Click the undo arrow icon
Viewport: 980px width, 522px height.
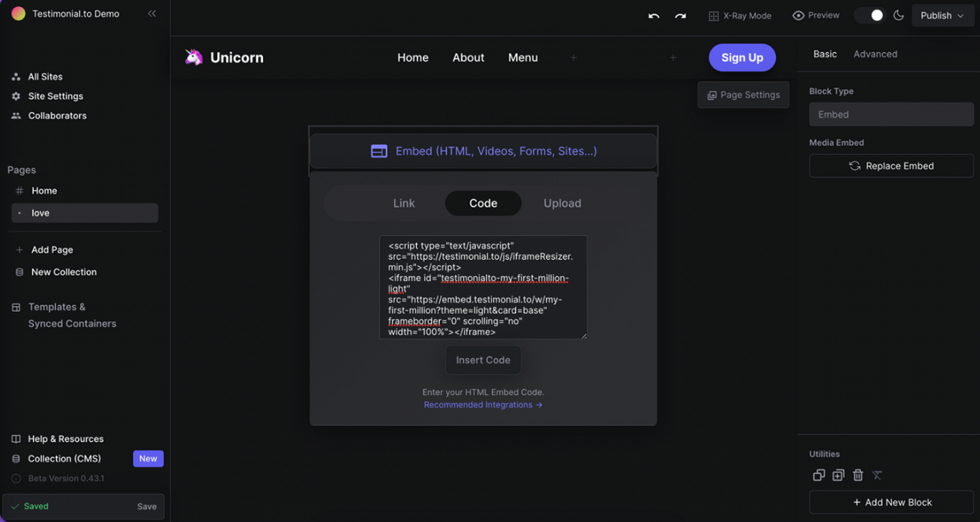tap(653, 16)
